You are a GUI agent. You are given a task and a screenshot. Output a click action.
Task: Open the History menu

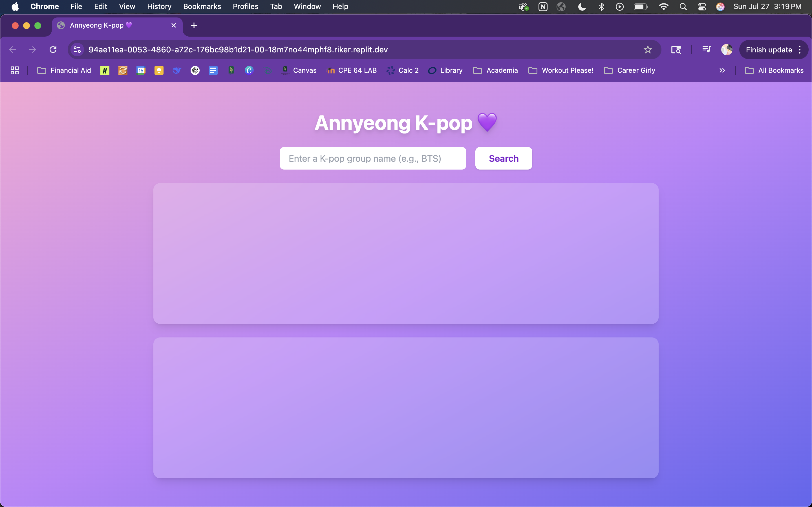point(159,7)
